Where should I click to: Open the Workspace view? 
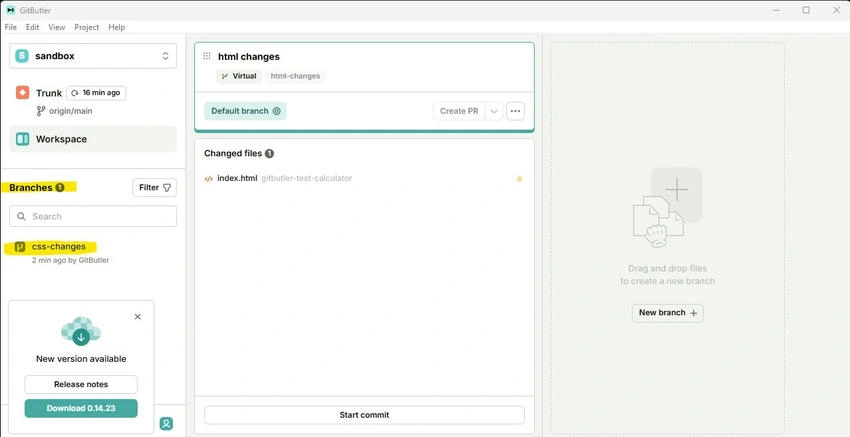tap(93, 139)
